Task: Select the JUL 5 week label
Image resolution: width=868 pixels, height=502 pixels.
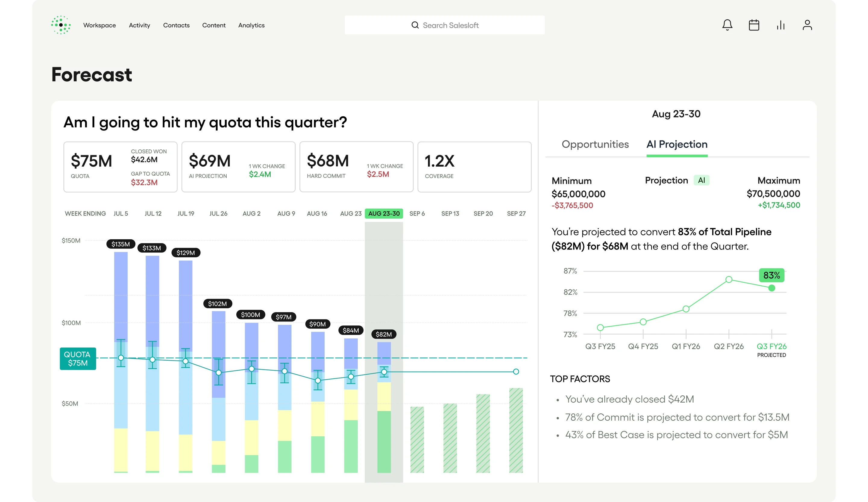Action: point(121,213)
